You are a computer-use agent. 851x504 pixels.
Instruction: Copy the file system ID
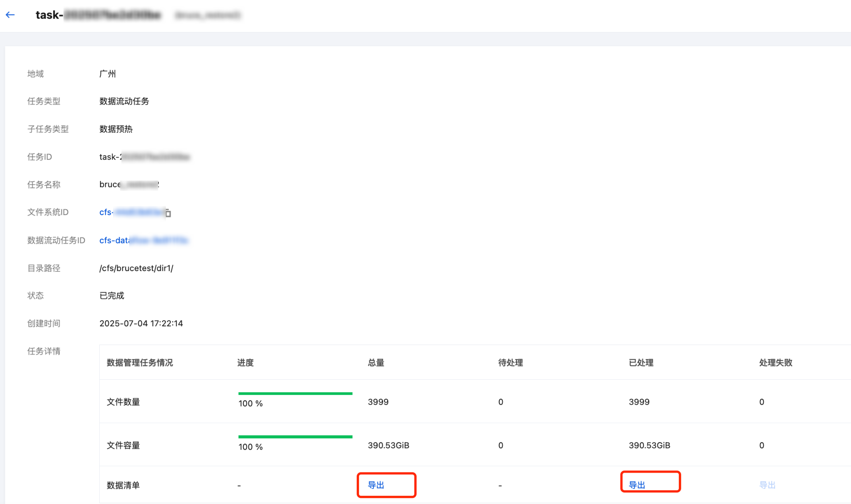(168, 213)
